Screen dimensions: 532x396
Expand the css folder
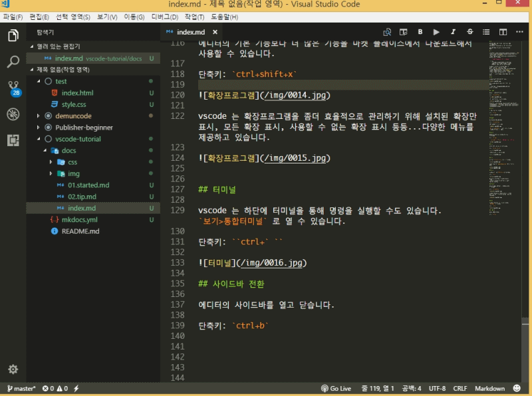(x=93, y=162)
